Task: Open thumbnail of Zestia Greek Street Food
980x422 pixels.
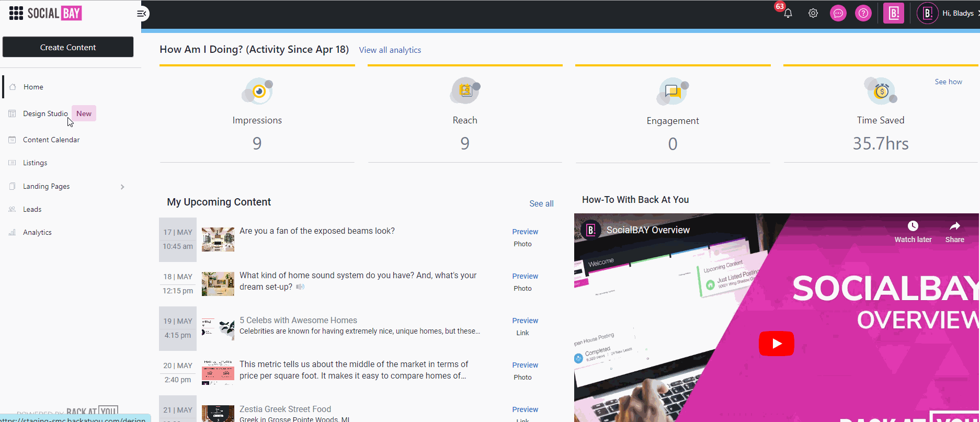Action: pos(218,414)
